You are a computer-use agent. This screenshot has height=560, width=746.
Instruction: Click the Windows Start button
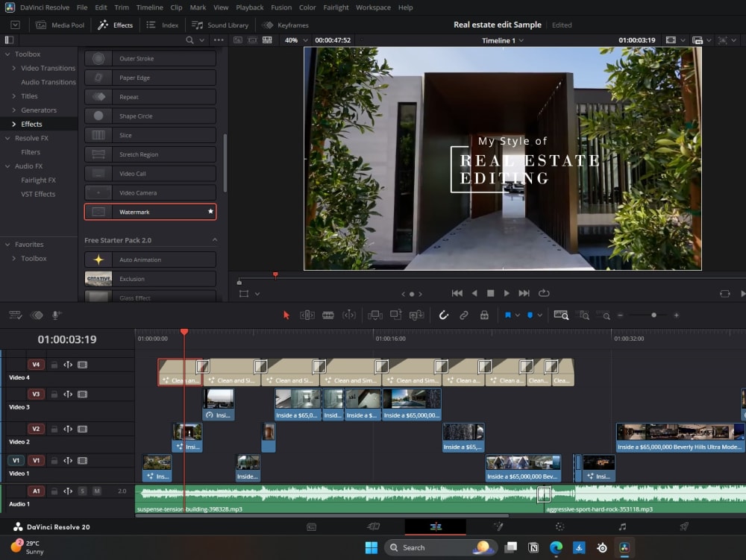371,547
